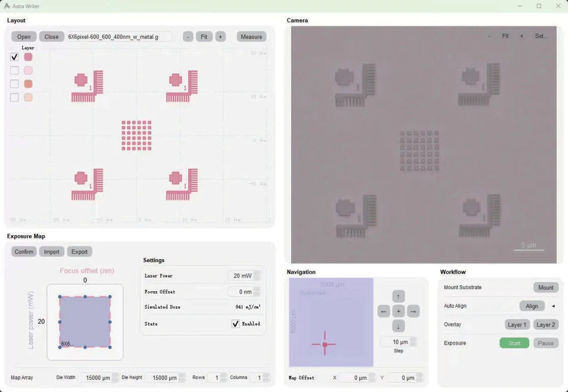Click the Map Offset Y field
The image size is (568, 392).
click(x=401, y=378)
